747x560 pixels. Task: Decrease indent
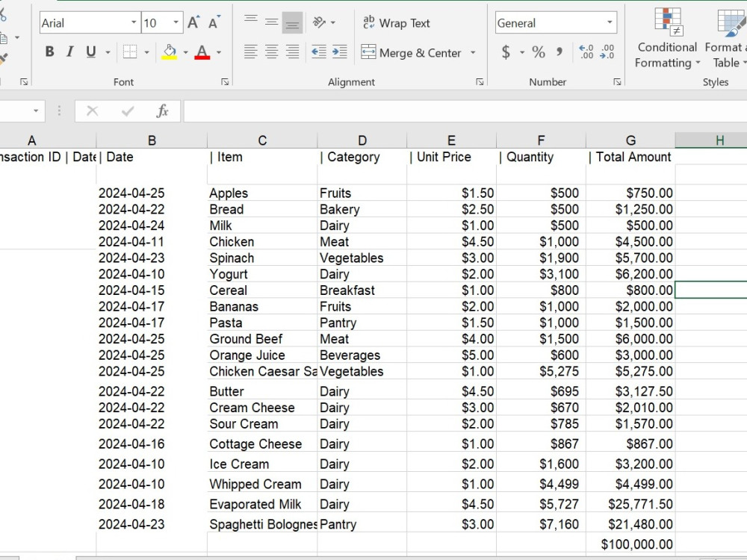coord(319,52)
